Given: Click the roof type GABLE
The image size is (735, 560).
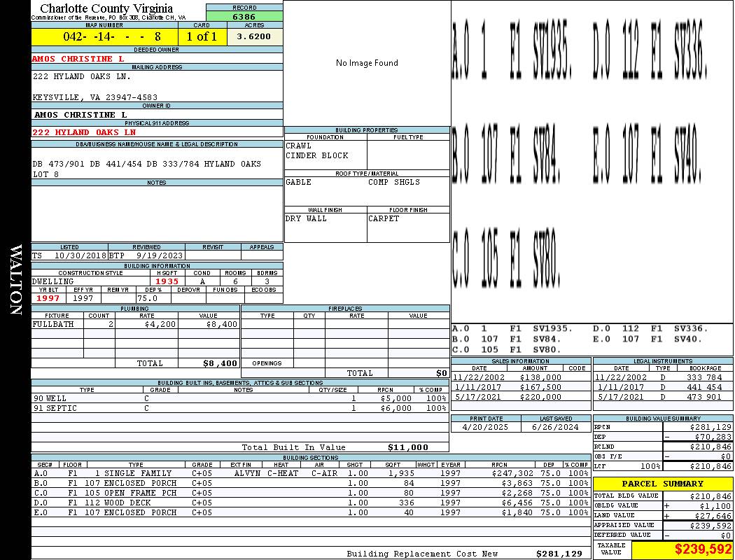Looking at the screenshot, I should click(298, 182).
